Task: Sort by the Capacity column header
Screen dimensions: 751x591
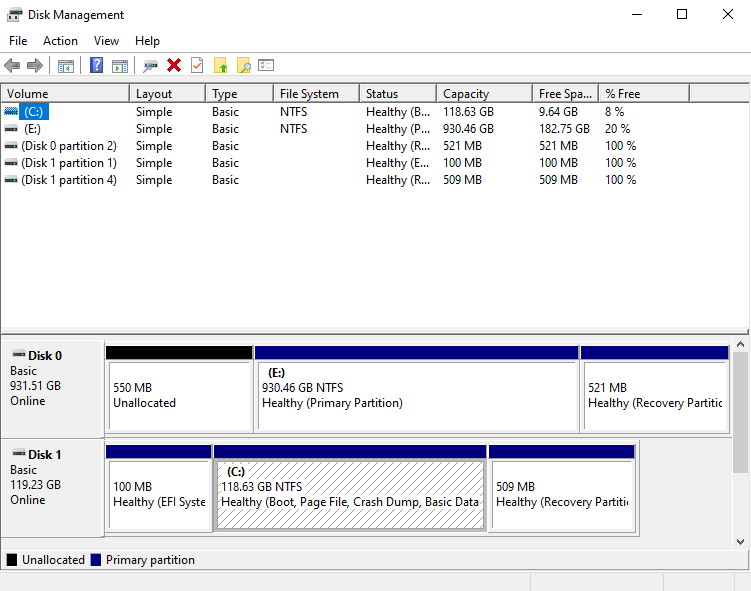Action: [485, 93]
